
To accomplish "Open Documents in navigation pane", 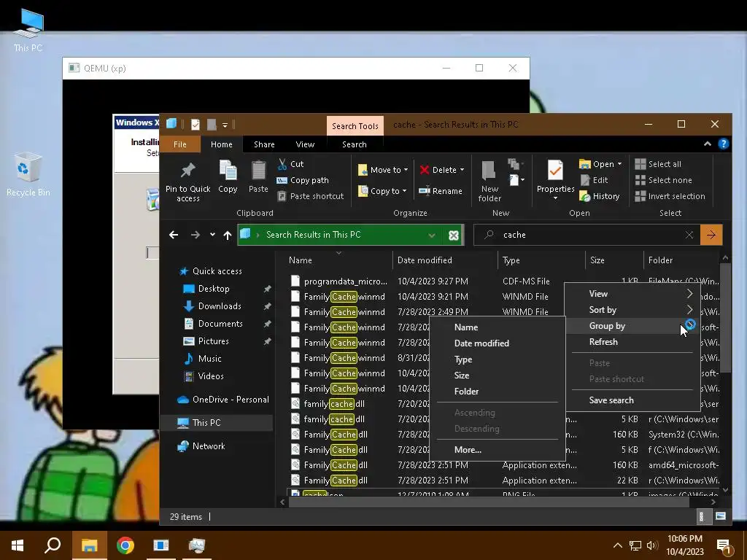I will point(220,324).
